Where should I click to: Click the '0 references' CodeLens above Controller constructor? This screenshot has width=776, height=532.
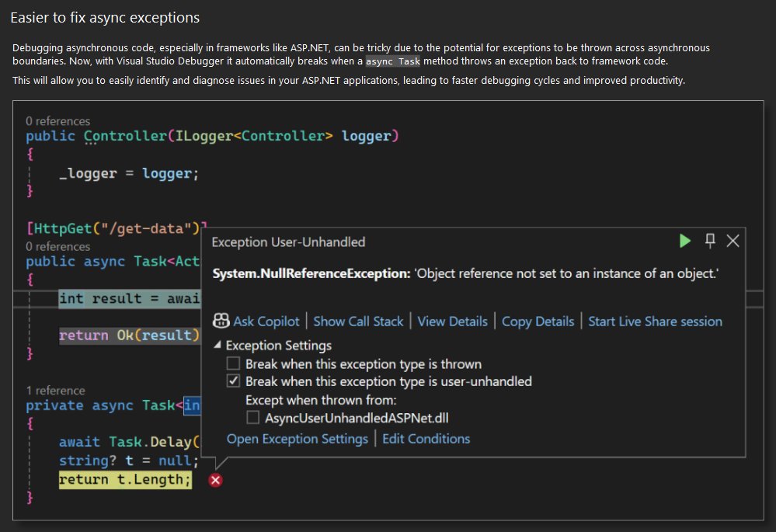click(x=58, y=121)
